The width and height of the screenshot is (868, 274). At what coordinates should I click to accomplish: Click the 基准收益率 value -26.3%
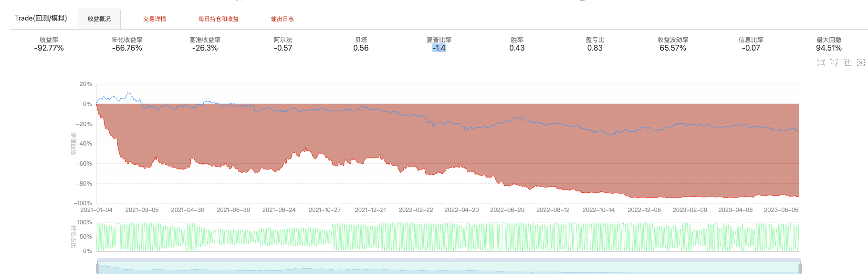pos(205,48)
